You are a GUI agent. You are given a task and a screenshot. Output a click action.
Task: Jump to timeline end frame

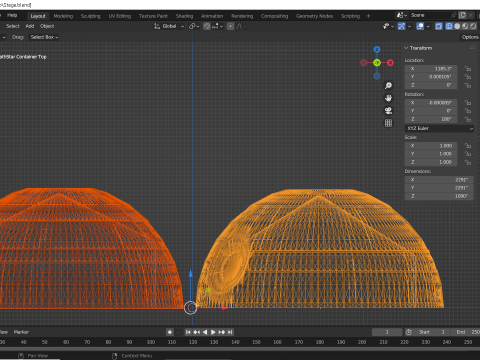tap(230, 332)
